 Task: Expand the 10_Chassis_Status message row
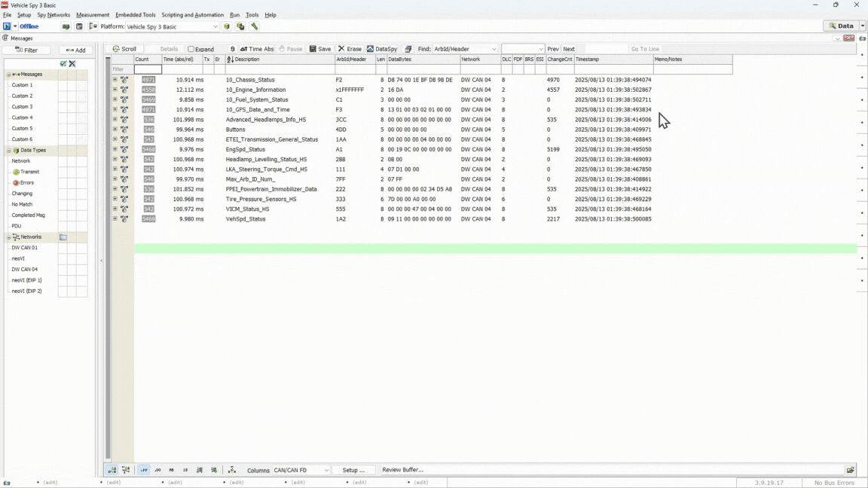pyautogui.click(x=115, y=80)
